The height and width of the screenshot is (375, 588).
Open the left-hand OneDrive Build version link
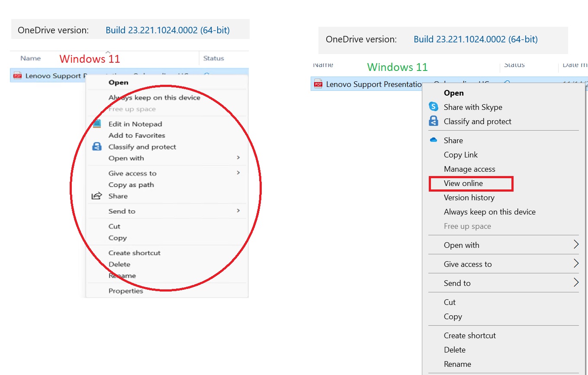[x=168, y=30]
